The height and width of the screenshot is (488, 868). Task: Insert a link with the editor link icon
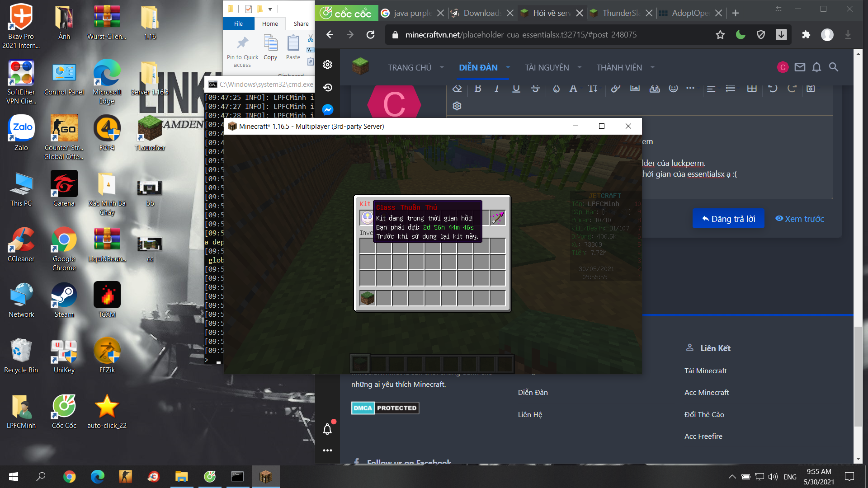pyautogui.click(x=615, y=89)
